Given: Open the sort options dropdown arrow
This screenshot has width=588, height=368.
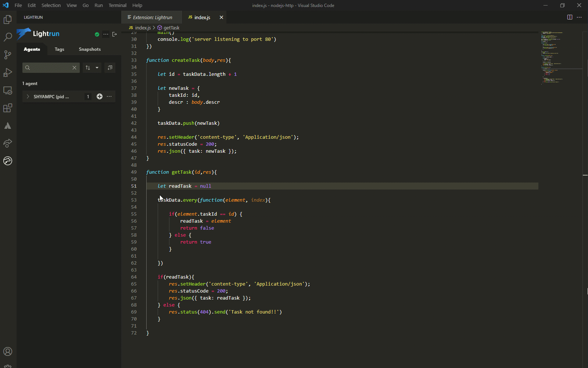Looking at the screenshot, I should [97, 68].
